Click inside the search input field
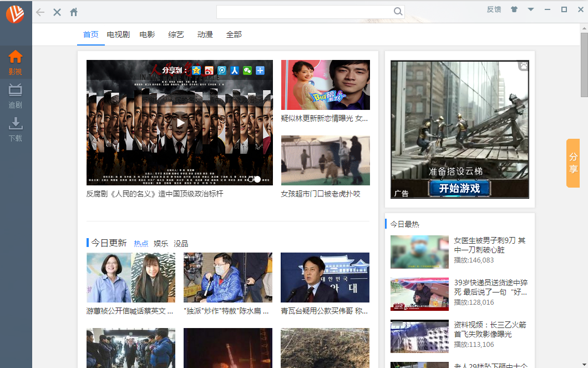This screenshot has width=588, height=368. point(305,12)
